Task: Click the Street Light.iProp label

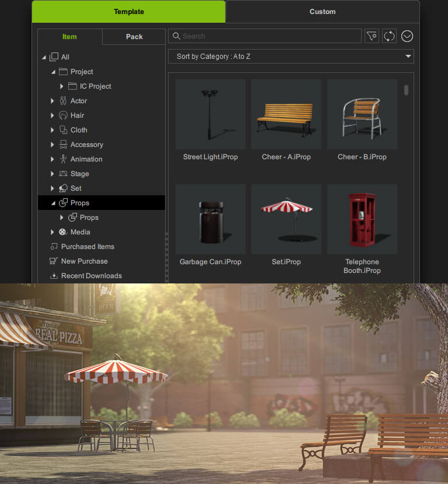Action: (211, 157)
